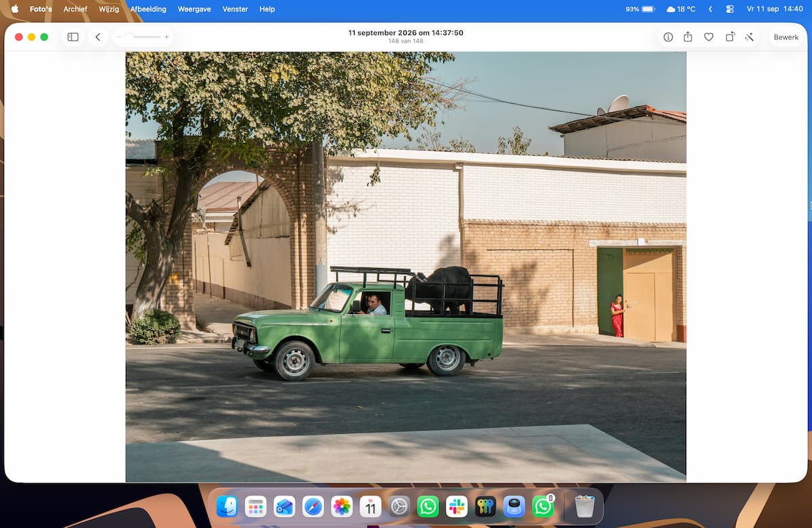Open the WhatsApp icon with the phone badge
The image size is (812, 528).
click(543, 506)
